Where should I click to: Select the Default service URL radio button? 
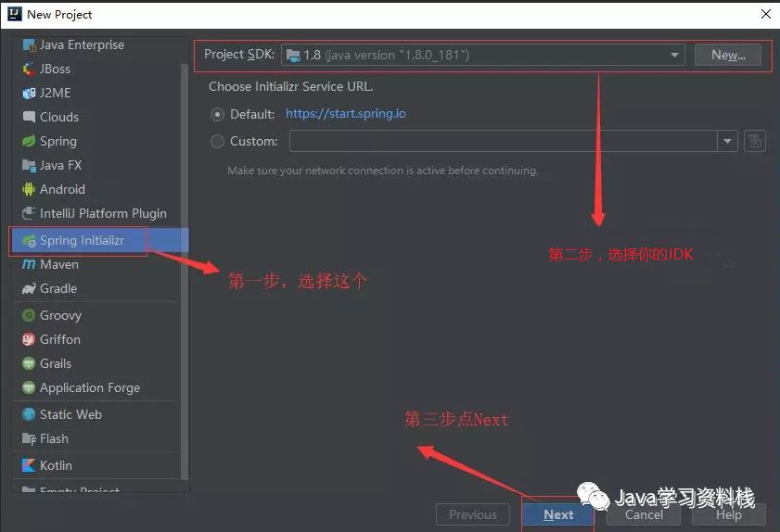coord(217,114)
